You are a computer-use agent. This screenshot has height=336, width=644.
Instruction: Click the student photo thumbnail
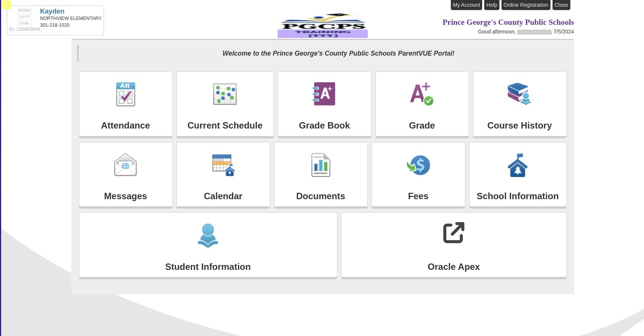24,17
